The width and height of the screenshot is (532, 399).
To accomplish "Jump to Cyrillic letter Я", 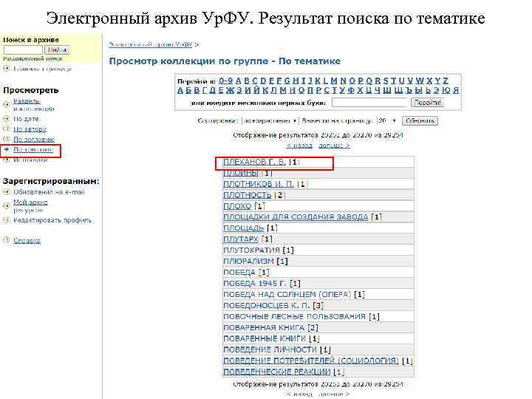I will pos(456,90).
